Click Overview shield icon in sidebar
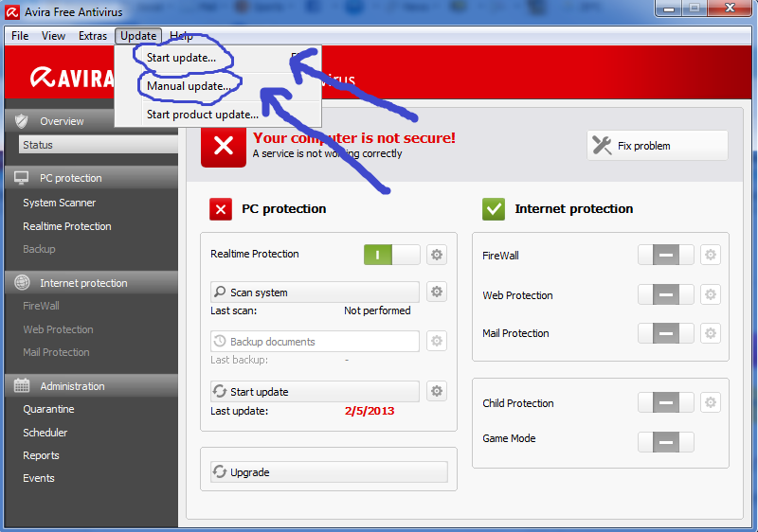Image resolution: width=758 pixels, height=532 pixels. pos(21,120)
